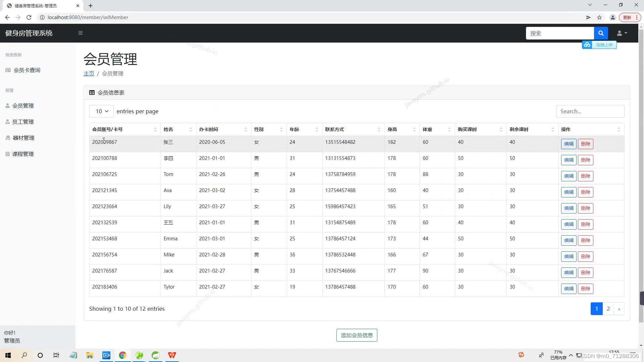Click the cloud upload widget icon
The height and width of the screenshot is (362, 644).
point(587,45)
